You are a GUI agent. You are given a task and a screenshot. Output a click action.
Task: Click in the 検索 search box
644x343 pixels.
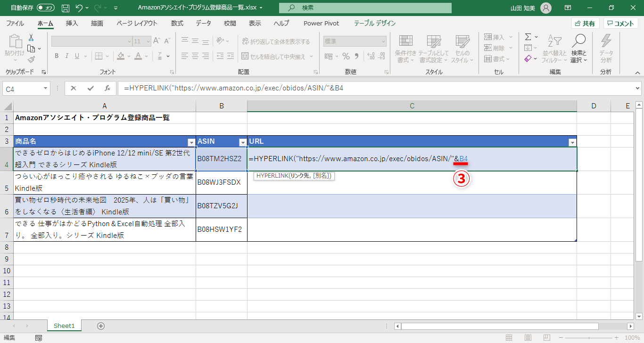[x=365, y=8]
